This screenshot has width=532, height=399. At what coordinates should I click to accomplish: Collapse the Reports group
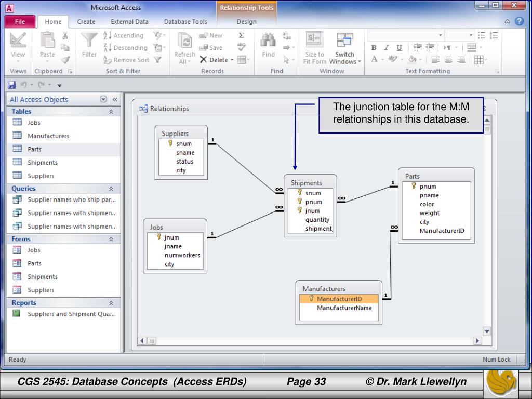[x=111, y=303]
